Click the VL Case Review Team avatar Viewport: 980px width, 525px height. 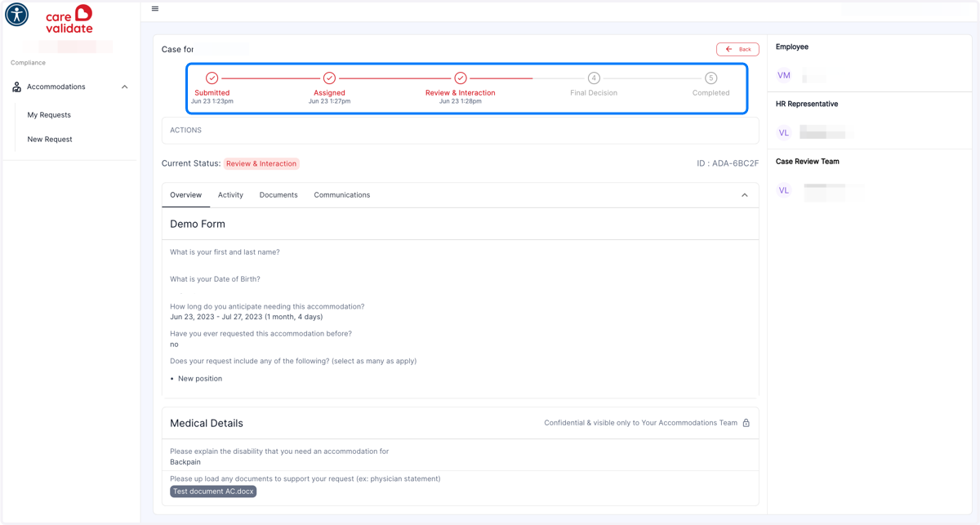(x=784, y=190)
